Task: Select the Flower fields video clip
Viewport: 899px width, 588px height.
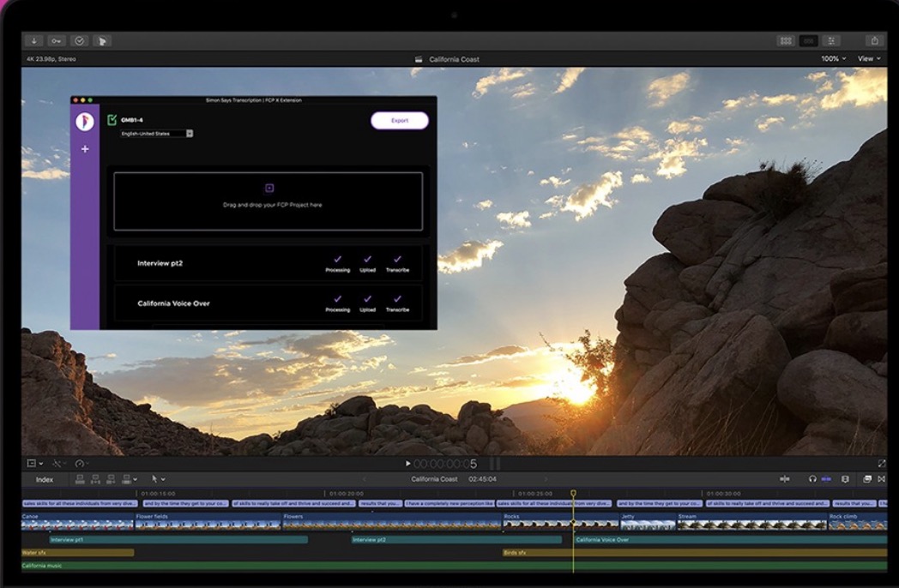Action: (208, 521)
